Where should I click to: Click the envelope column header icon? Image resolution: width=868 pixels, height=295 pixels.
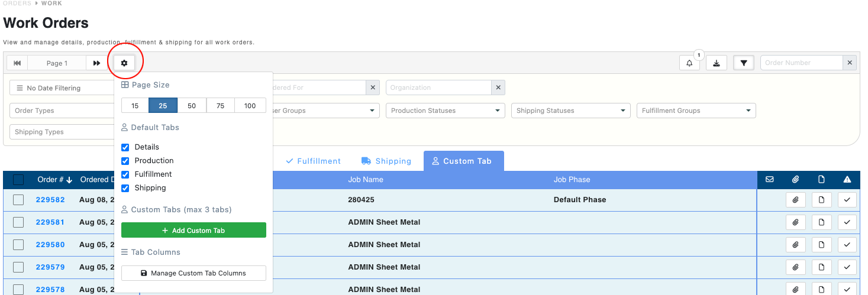click(770, 179)
